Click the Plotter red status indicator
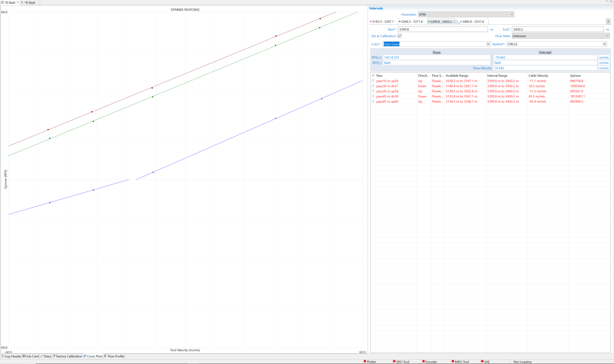Viewport: 614px width, 364px height. tap(365, 361)
